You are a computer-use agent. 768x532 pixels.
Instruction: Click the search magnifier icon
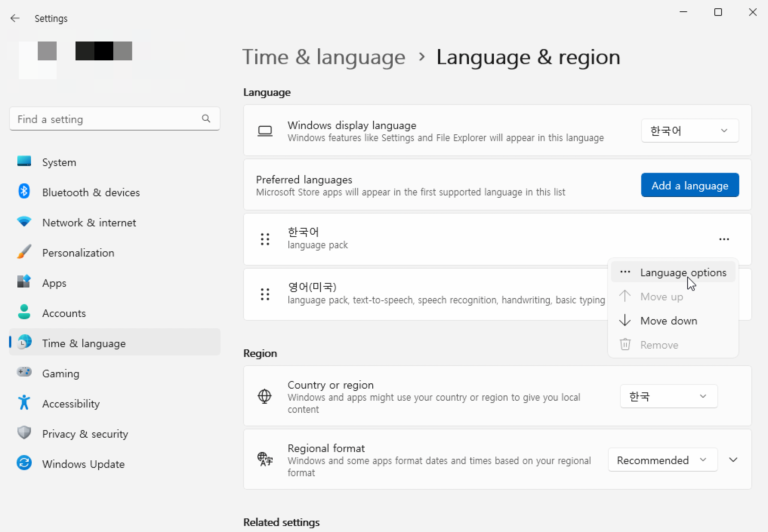(206, 119)
